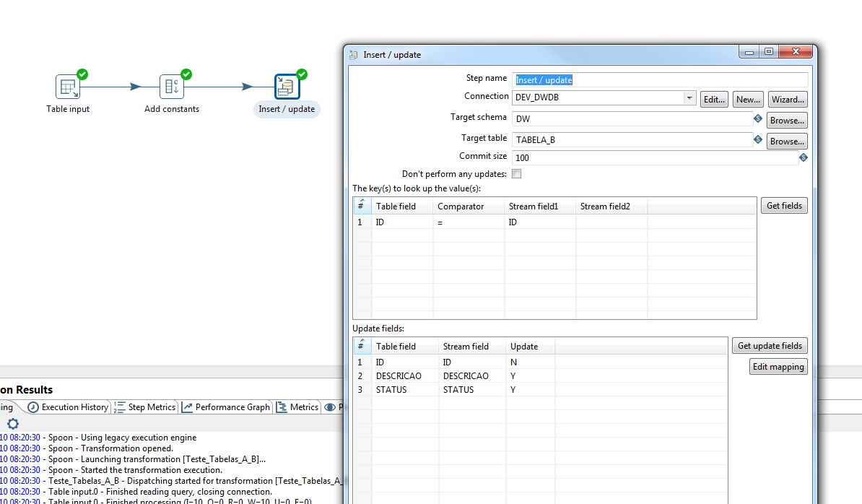Image resolution: width=862 pixels, height=504 pixels.
Task: Click the Get update fields button
Action: click(770, 346)
